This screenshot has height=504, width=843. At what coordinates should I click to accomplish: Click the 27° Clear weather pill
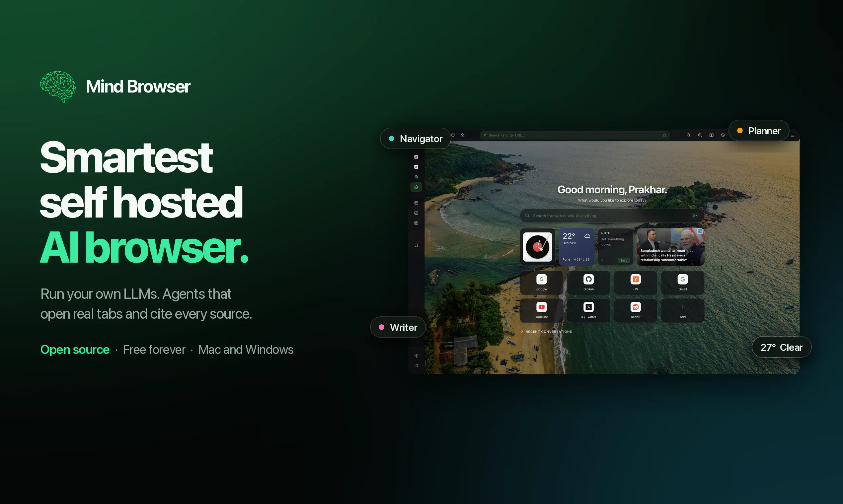[782, 347]
